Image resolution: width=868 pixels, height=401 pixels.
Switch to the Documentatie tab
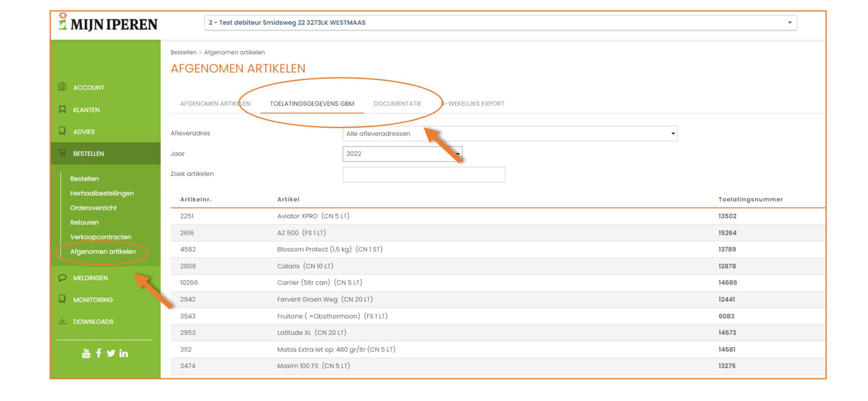[397, 104]
